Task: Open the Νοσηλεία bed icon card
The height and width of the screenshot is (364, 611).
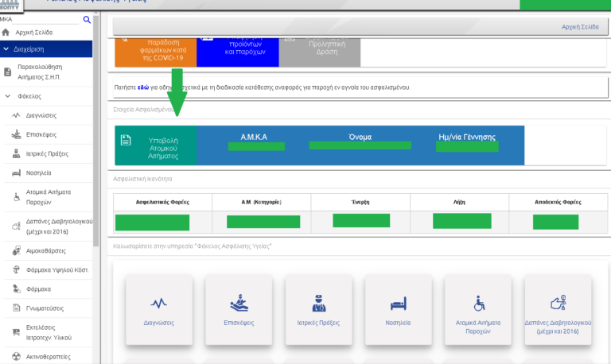Action: 398,304
